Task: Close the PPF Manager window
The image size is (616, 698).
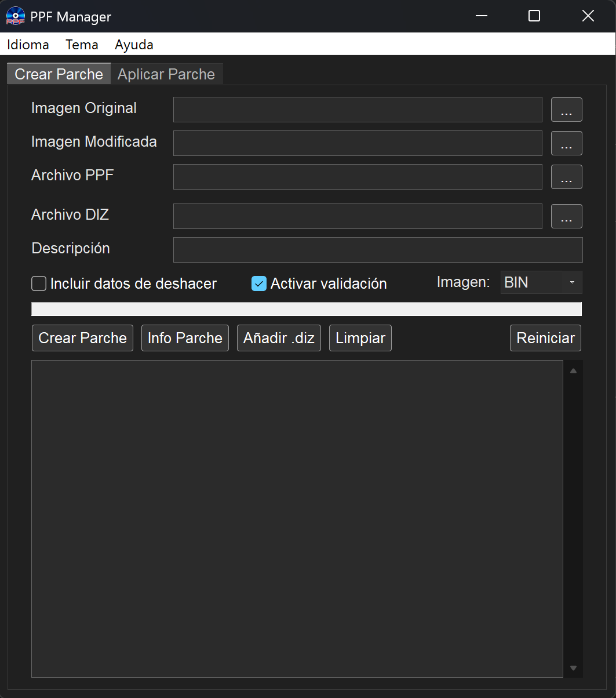Action: pos(588,16)
